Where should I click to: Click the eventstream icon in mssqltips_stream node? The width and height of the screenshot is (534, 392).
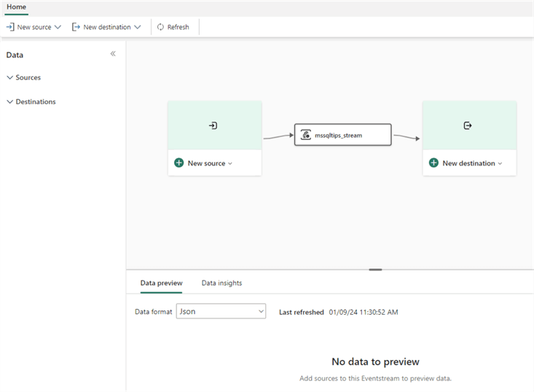point(306,135)
